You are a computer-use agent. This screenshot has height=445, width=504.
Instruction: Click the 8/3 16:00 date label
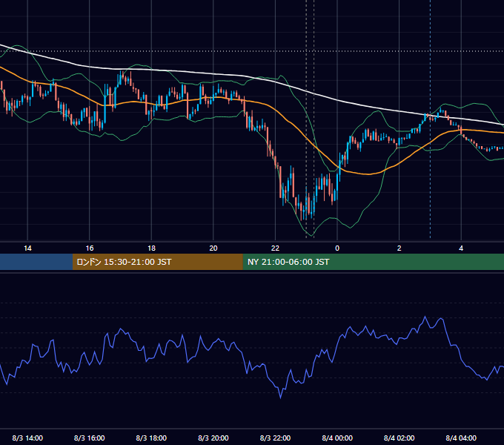pyautogui.click(x=90, y=438)
